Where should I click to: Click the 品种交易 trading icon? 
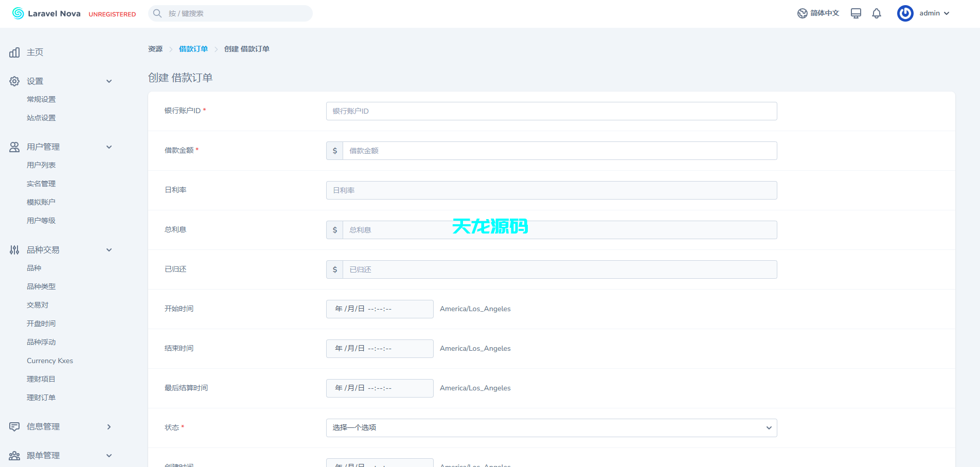pos(14,249)
